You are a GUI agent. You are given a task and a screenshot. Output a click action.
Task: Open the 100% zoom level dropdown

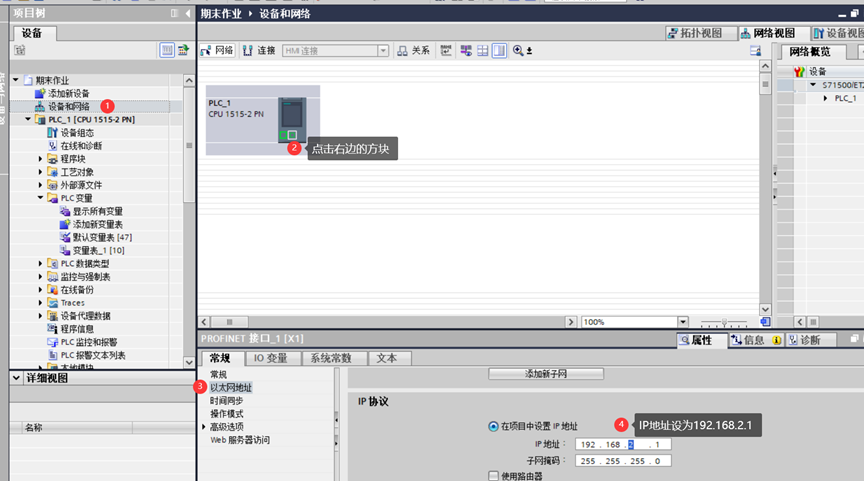683,322
